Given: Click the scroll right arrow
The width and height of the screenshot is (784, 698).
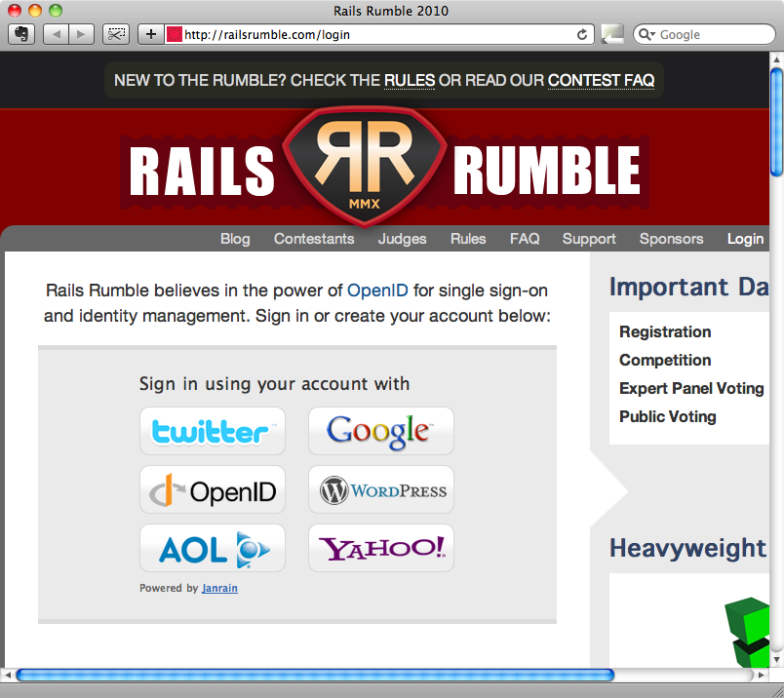Looking at the screenshot, I should click(761, 675).
